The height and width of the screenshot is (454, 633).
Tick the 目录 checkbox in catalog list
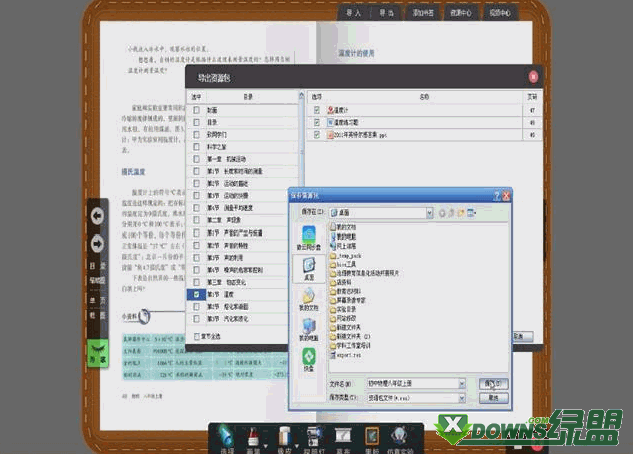[196, 122]
